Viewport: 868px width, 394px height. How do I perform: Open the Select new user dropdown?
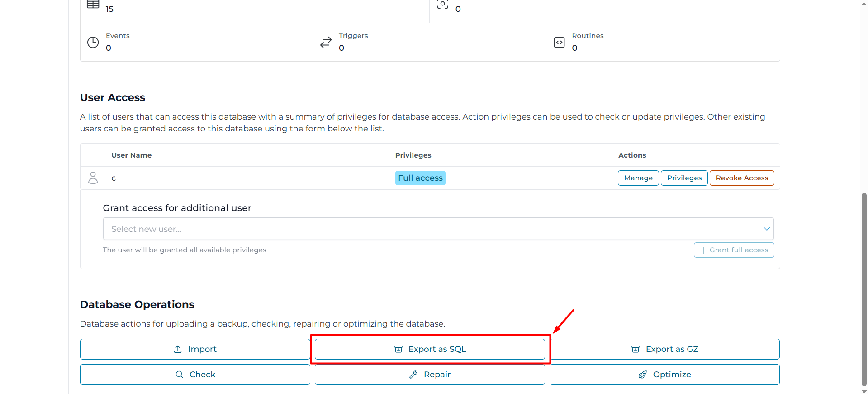click(x=430, y=229)
